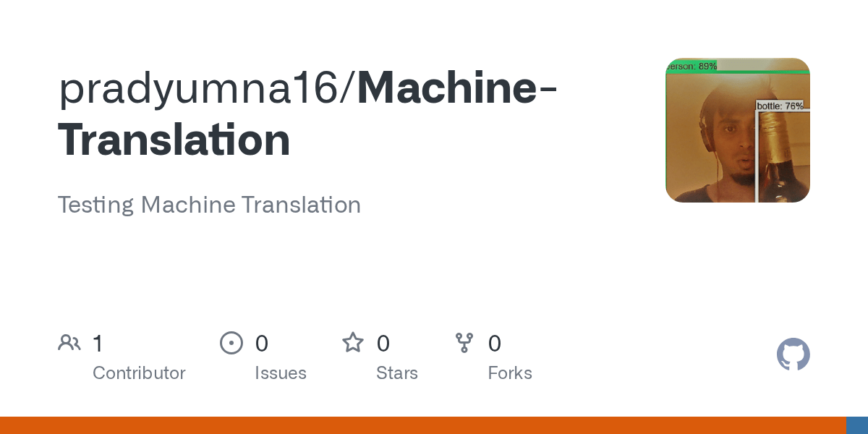Click the orange language bar segment

[423, 425]
